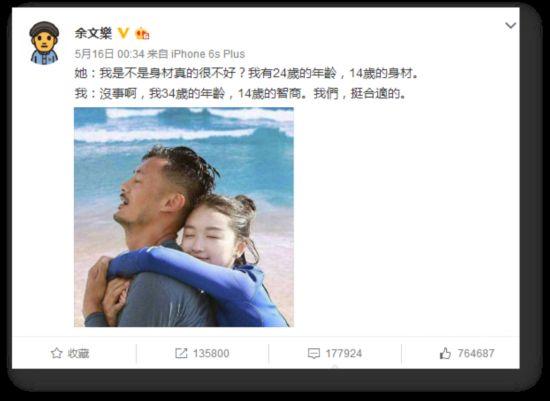Click the empty white area beside the photo
The image size is (550, 401).
pos(403,218)
